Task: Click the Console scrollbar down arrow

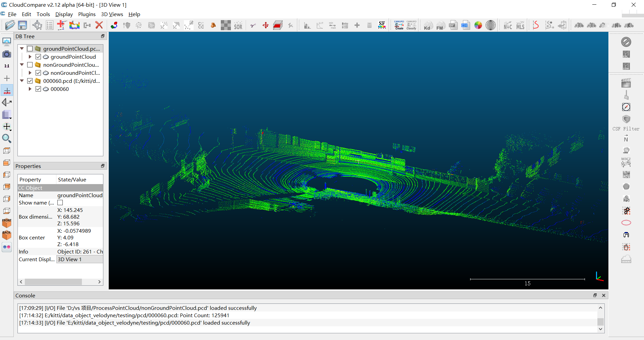Action: pos(600,329)
